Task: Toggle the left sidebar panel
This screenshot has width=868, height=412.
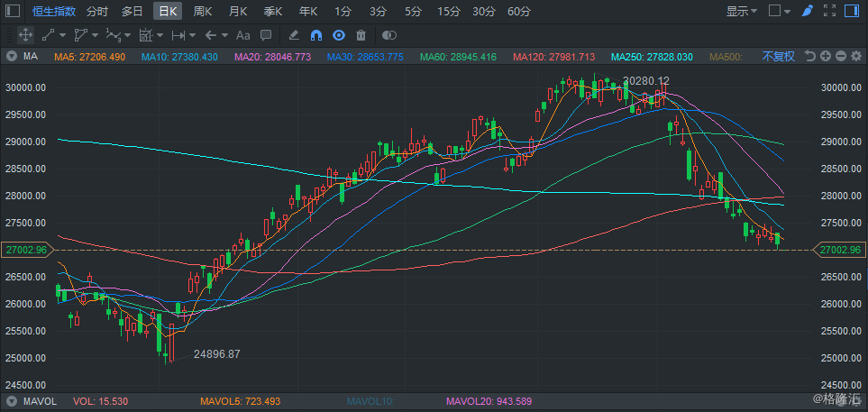Action: click(14, 11)
